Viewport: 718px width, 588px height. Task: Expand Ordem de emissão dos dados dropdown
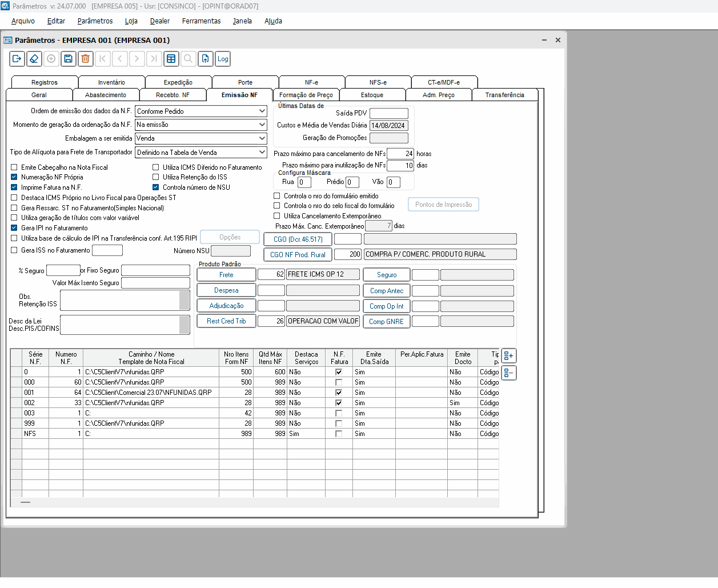pos(262,111)
